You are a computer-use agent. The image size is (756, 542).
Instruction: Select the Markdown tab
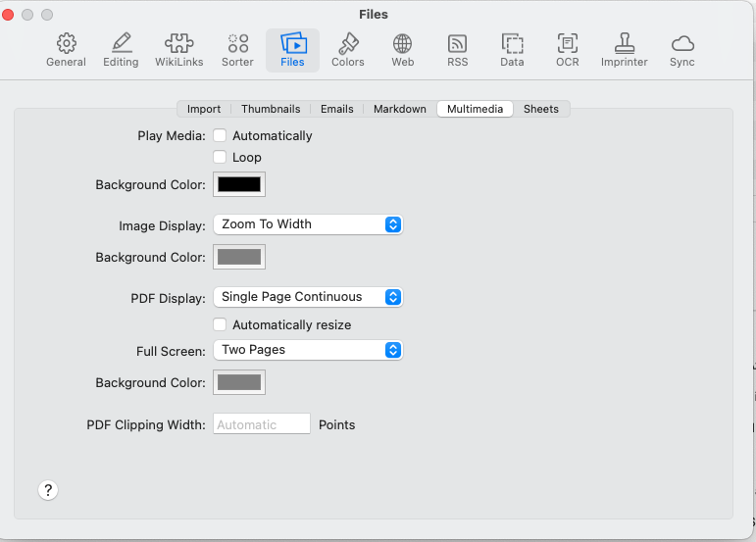(399, 109)
